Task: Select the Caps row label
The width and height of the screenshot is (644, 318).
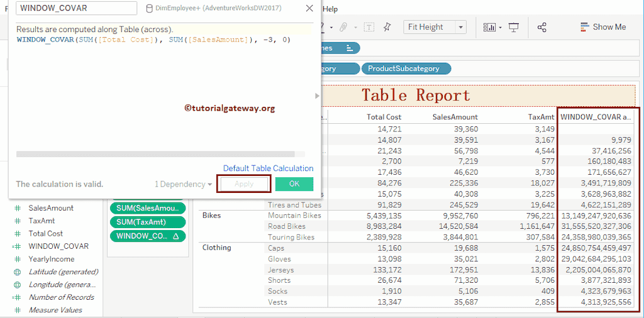Action: click(x=276, y=248)
